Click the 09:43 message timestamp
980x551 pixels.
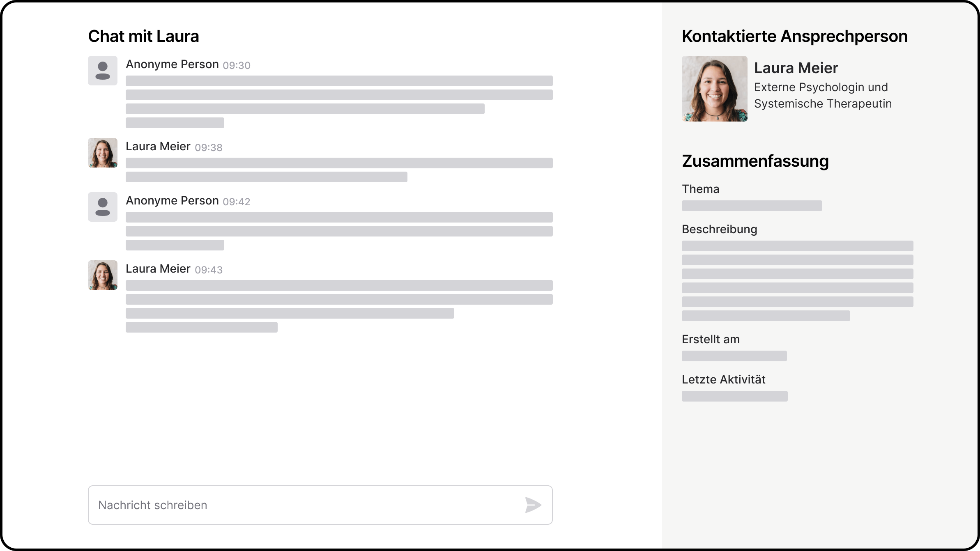pos(209,270)
